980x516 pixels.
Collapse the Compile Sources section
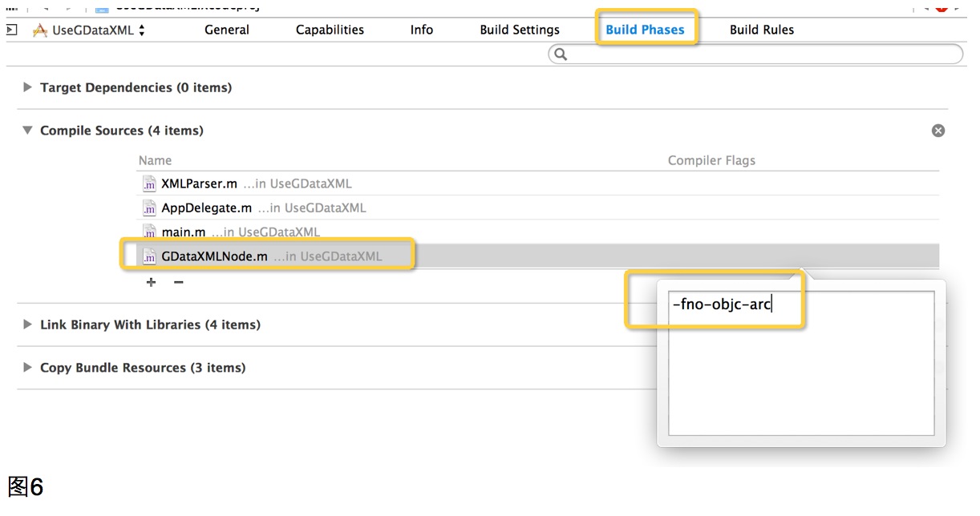tap(28, 130)
